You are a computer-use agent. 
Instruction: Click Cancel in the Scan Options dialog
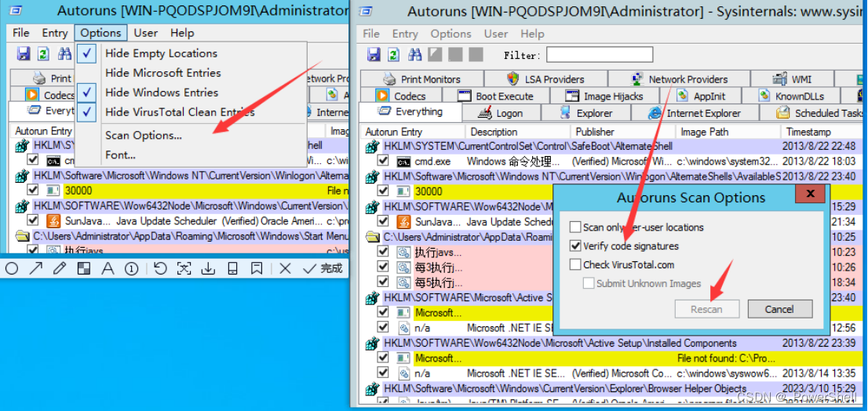click(x=779, y=309)
